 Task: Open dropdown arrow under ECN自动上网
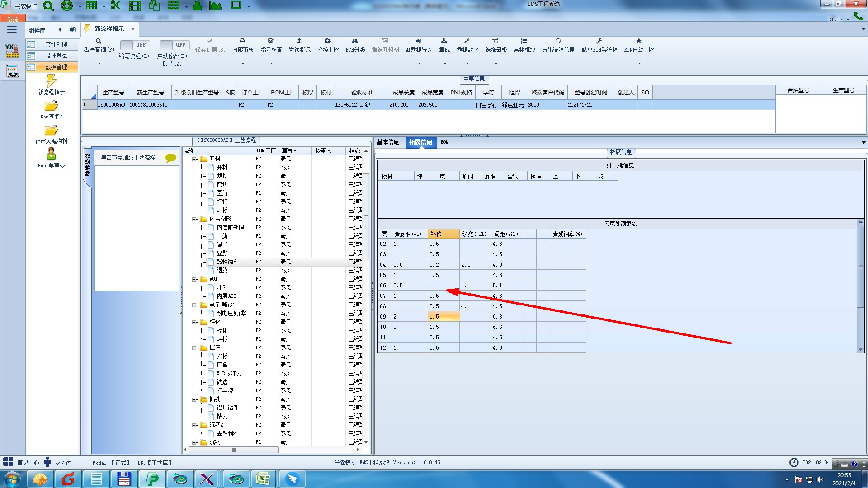coord(639,63)
